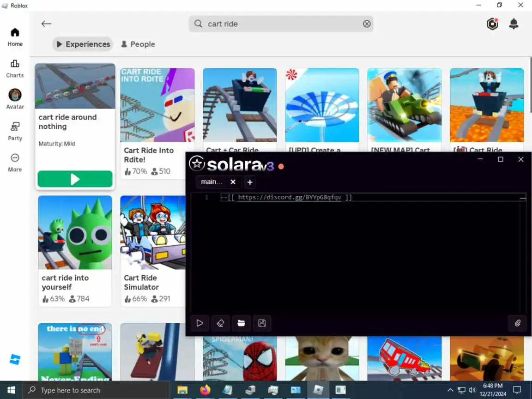Open the there is no end thumbnail
This screenshot has height=399, width=532.
point(75,352)
